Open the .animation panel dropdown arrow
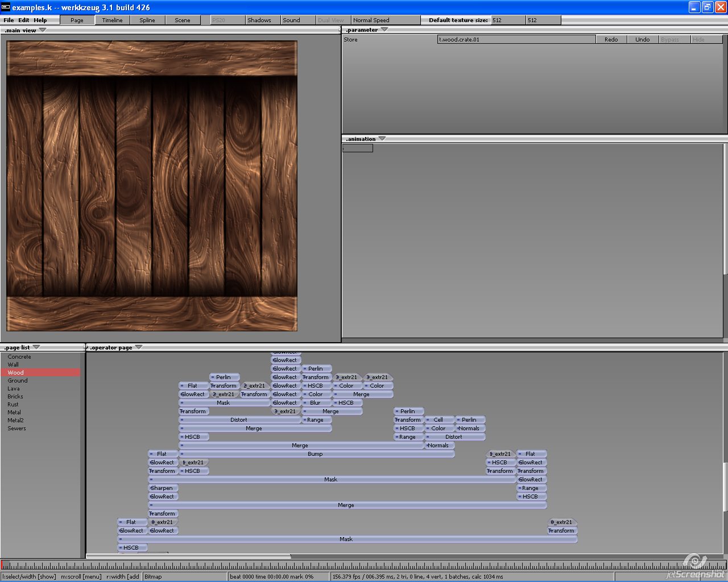Image resolution: width=728 pixels, height=582 pixels. pyautogui.click(x=382, y=139)
